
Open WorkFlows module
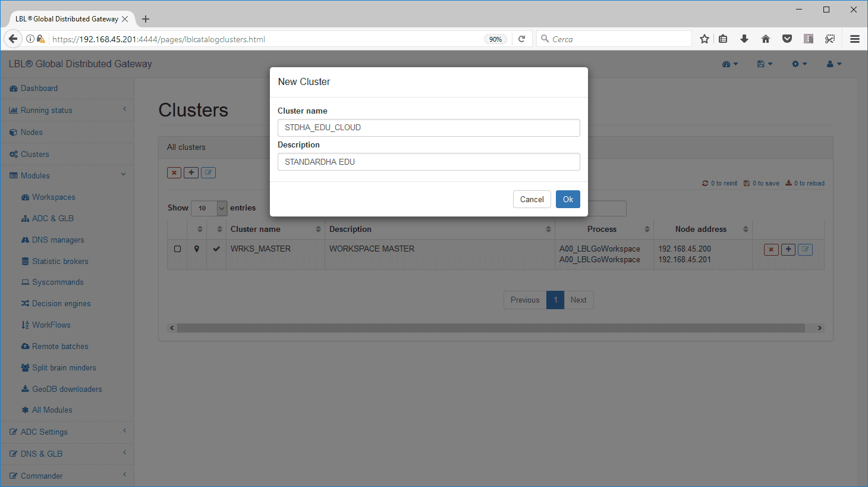click(x=51, y=325)
